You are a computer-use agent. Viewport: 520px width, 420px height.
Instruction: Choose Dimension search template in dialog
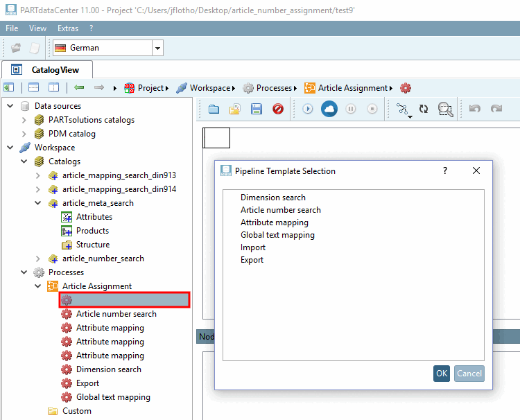click(x=273, y=198)
